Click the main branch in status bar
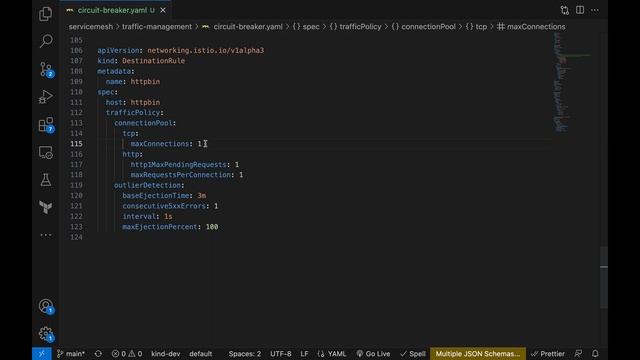The width and height of the screenshot is (640, 360). tap(71, 353)
